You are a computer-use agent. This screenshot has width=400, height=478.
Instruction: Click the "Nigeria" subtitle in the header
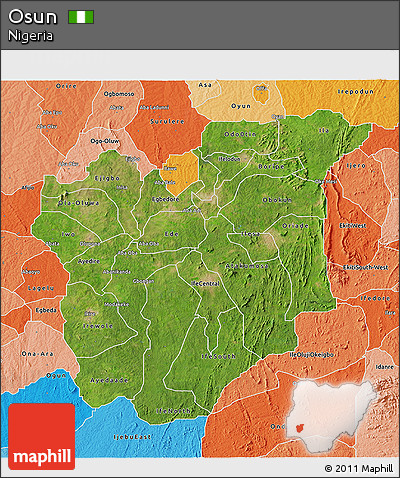pos(30,36)
